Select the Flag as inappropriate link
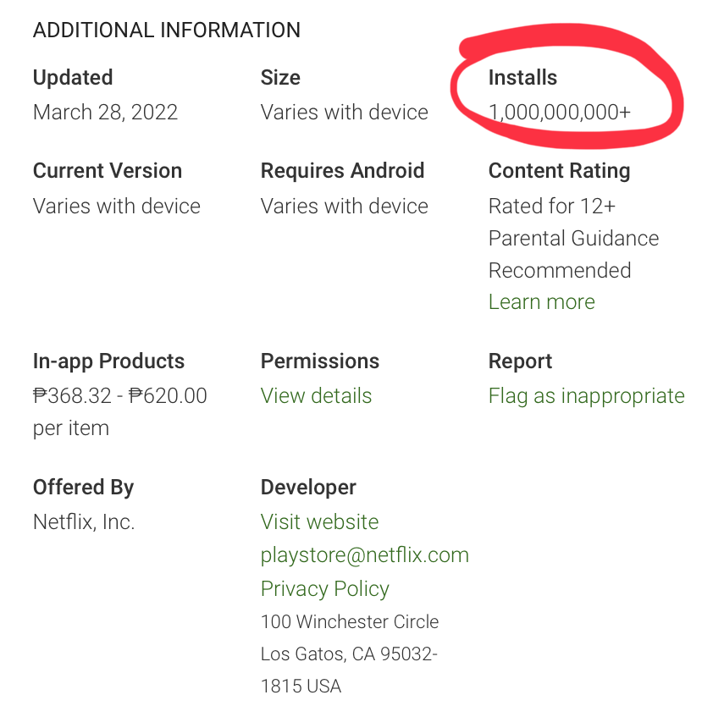The image size is (724, 728). coord(586,396)
